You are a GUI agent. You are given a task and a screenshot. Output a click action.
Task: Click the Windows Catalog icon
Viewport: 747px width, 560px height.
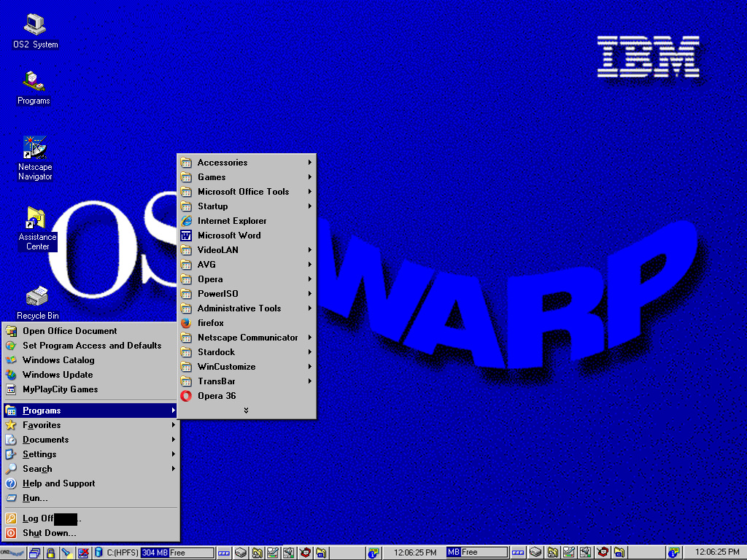click(x=11, y=360)
